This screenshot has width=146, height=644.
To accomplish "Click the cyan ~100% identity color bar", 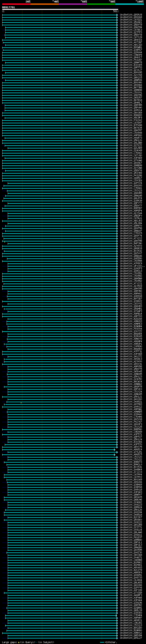I will [130, 4].
